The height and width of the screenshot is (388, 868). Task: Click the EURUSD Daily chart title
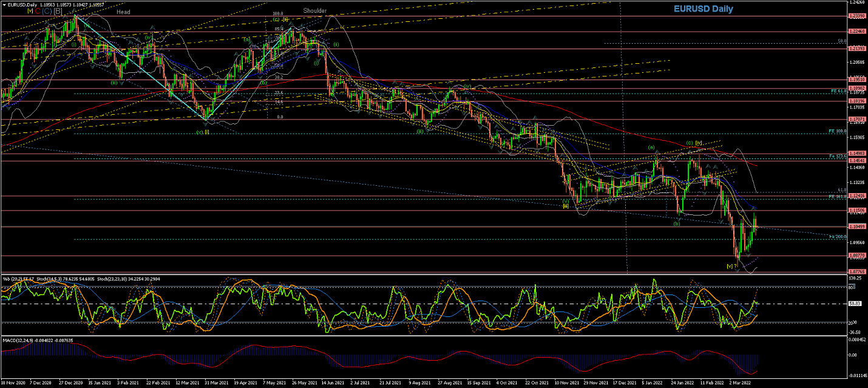702,9
